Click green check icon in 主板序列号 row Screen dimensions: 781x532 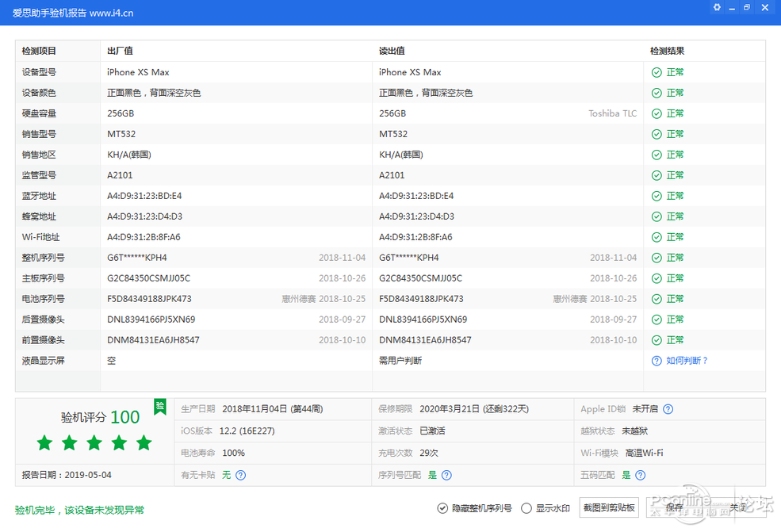(x=657, y=278)
